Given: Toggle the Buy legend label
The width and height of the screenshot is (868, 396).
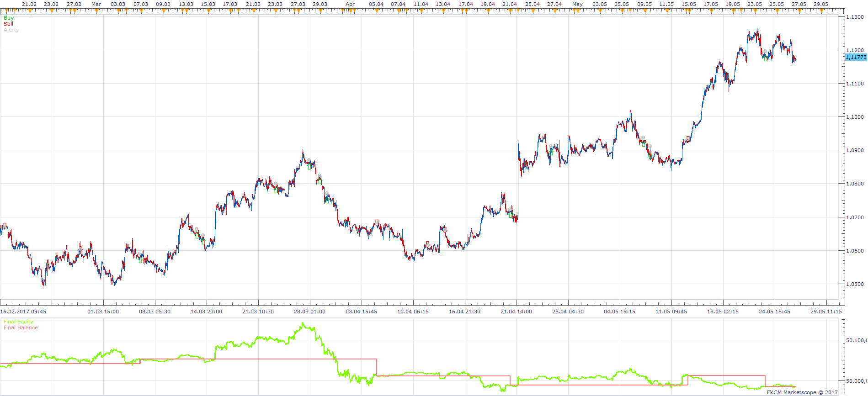Looking at the screenshot, I should tap(9, 18).
